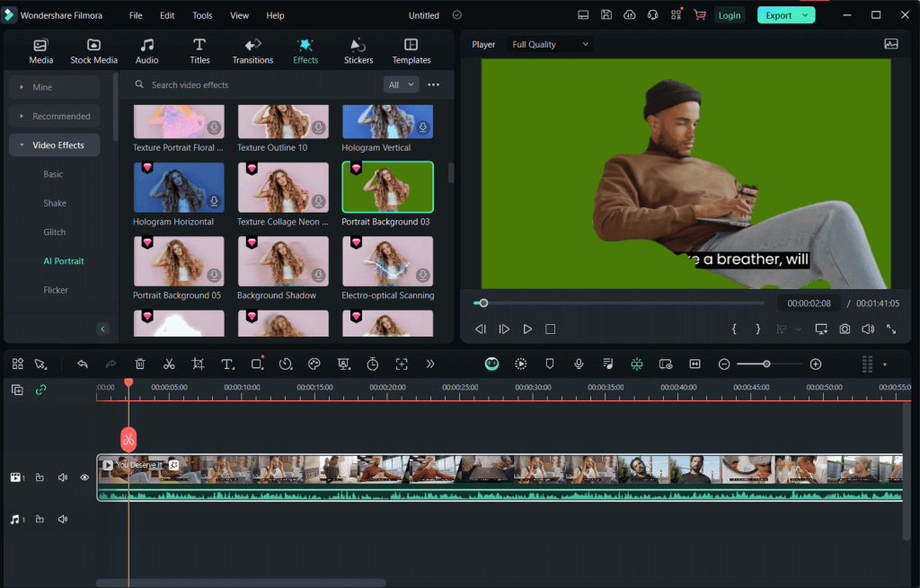Open the Tools menu
The width and height of the screenshot is (920, 588).
[x=202, y=15]
